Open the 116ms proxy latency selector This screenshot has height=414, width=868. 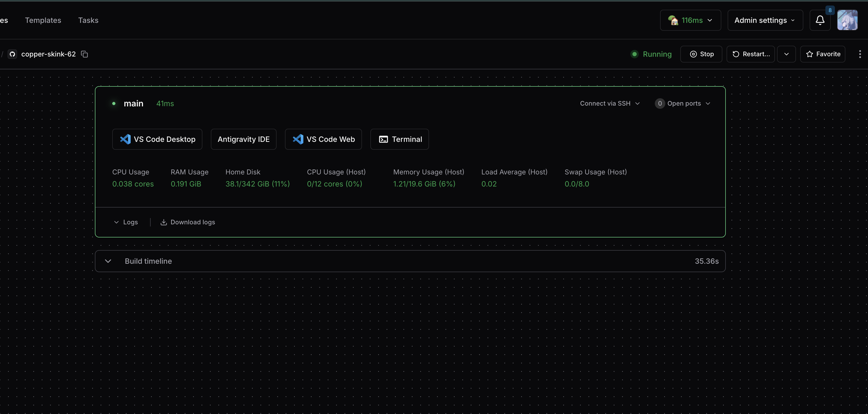pos(690,20)
